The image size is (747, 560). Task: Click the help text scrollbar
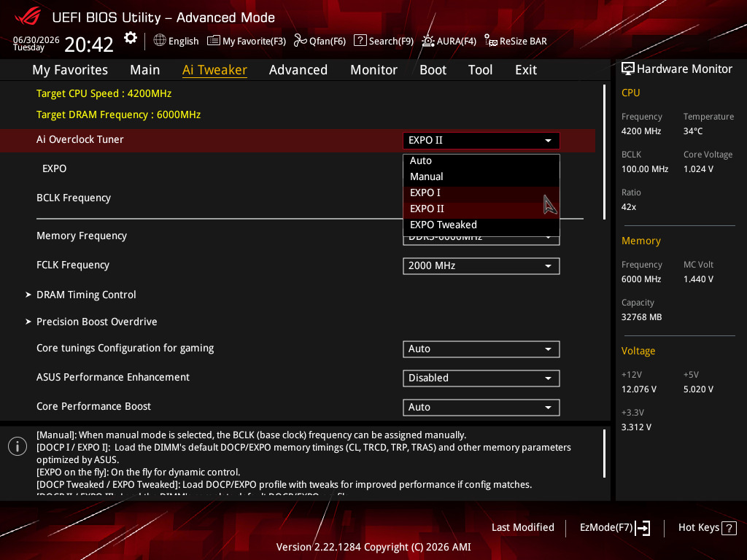[605, 454]
